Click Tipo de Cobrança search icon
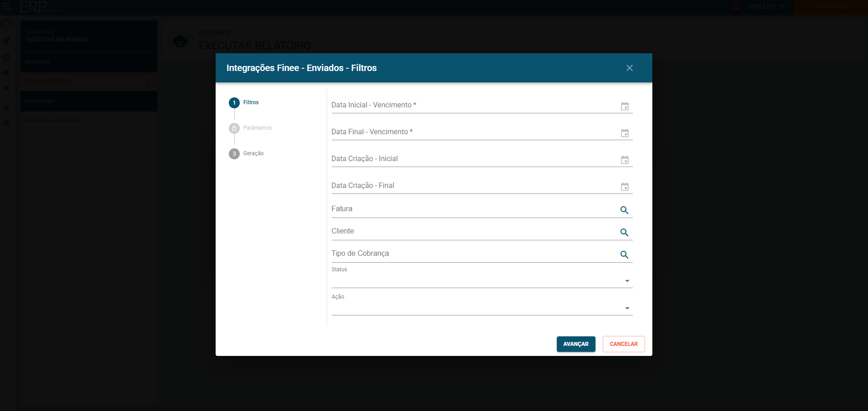 click(624, 254)
